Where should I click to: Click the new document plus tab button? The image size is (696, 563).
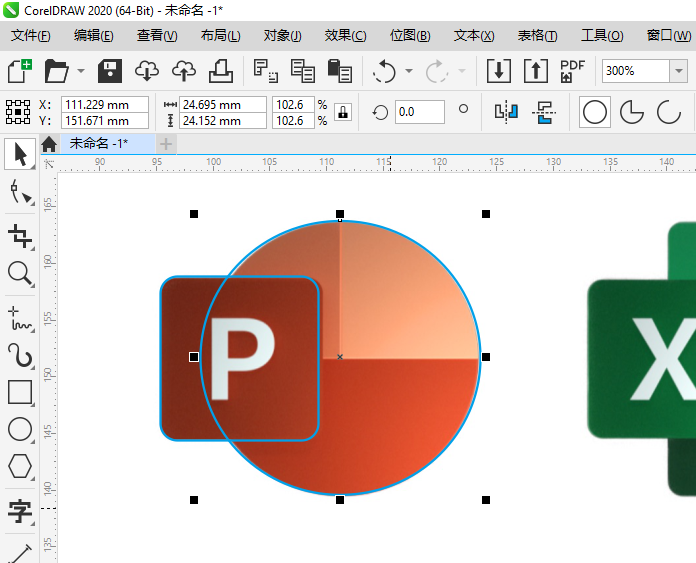[166, 144]
